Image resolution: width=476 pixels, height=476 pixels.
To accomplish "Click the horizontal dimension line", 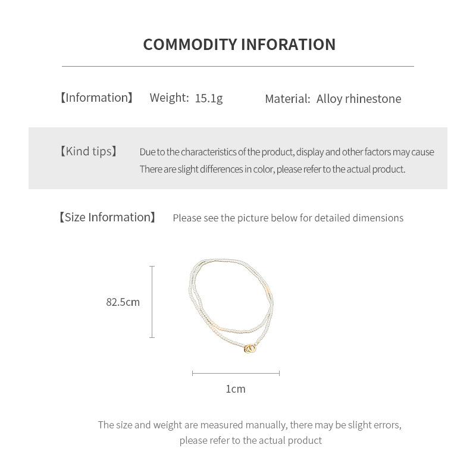I will (x=236, y=374).
